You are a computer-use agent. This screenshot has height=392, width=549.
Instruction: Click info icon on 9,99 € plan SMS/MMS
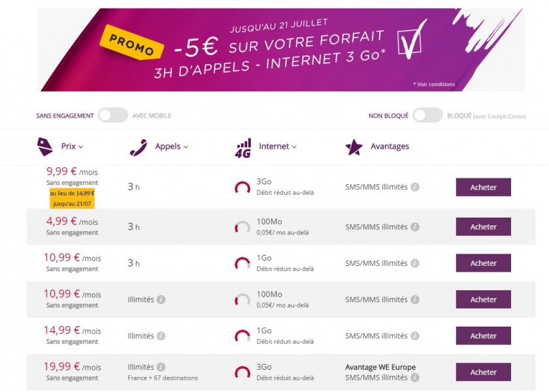(x=415, y=187)
